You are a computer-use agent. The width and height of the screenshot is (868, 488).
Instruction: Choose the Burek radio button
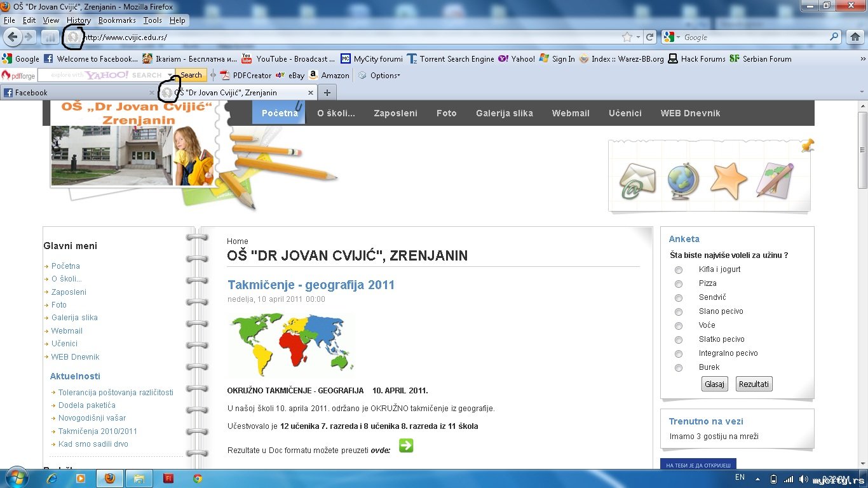[679, 368]
